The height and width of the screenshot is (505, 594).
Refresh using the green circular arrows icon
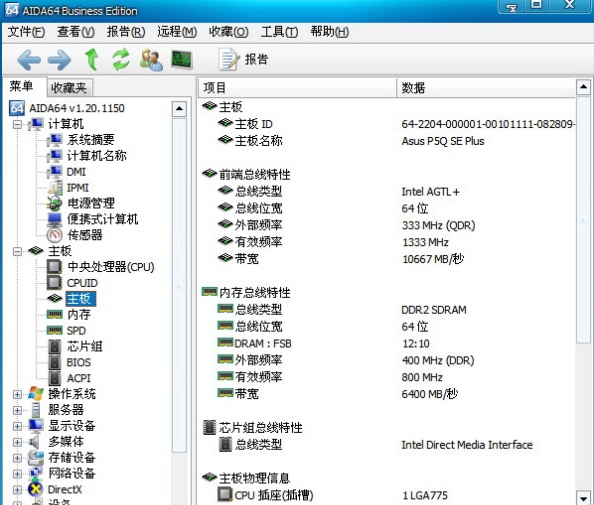coord(121,59)
